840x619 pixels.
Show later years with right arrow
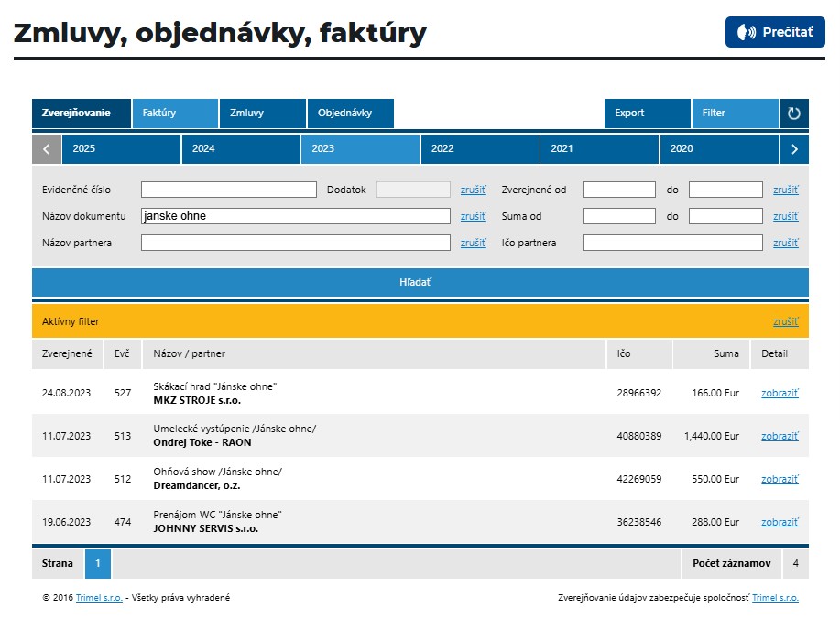[794, 149]
